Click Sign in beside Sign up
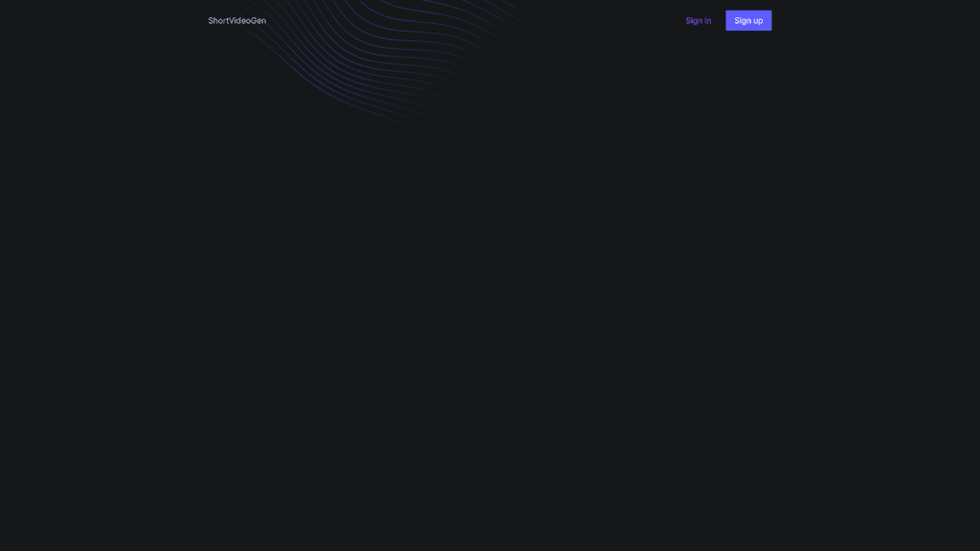This screenshot has width=980, height=551. 698,21
